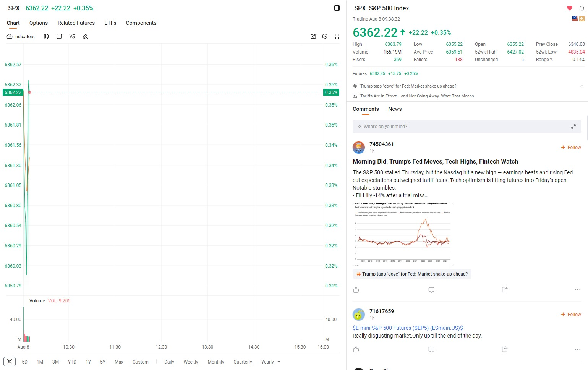Like the Morning Bid post
Screen dimensions: 588x370
click(356, 290)
